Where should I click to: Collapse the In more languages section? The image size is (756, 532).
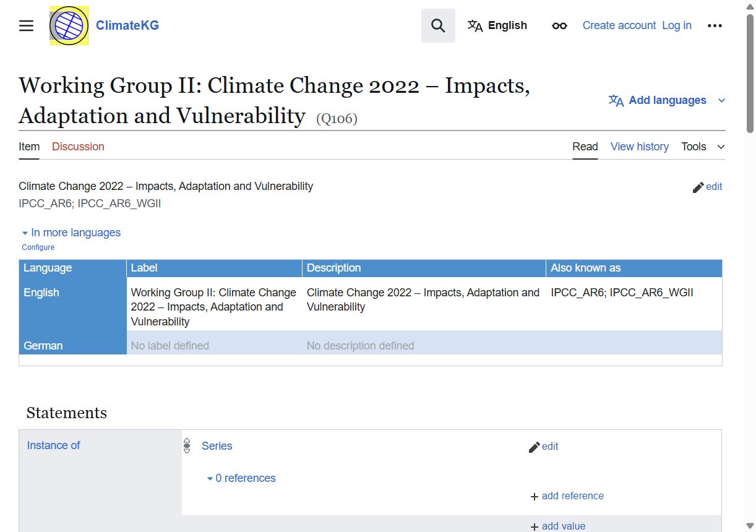pos(71,233)
